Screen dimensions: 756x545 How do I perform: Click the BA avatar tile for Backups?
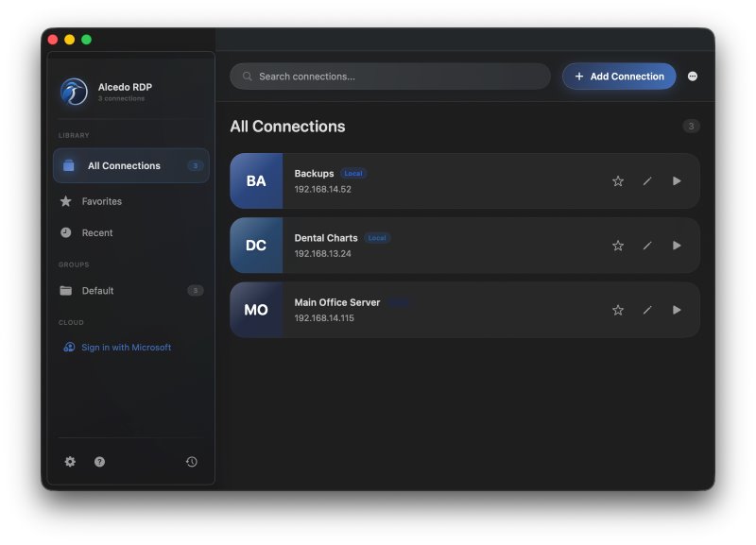pos(256,181)
